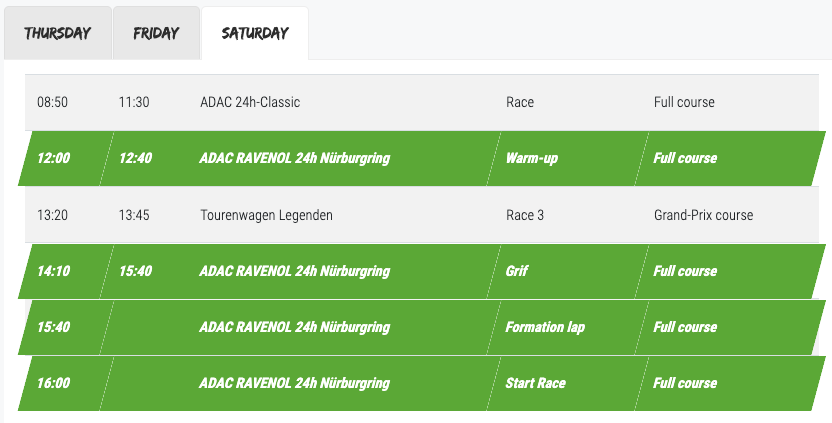832x423 pixels.
Task: Select the Grand-Prix course cell
Action: (703, 215)
